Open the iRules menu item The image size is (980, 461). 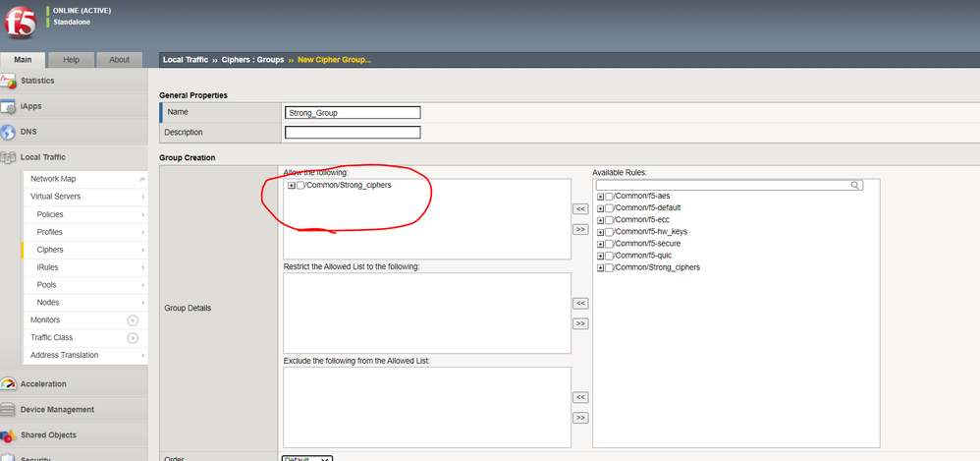(84, 267)
